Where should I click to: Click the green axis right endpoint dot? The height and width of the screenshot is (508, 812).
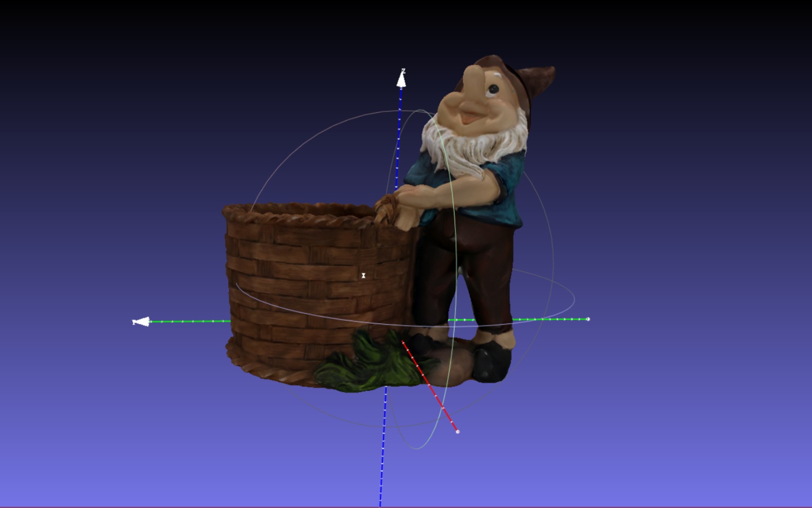(588, 319)
